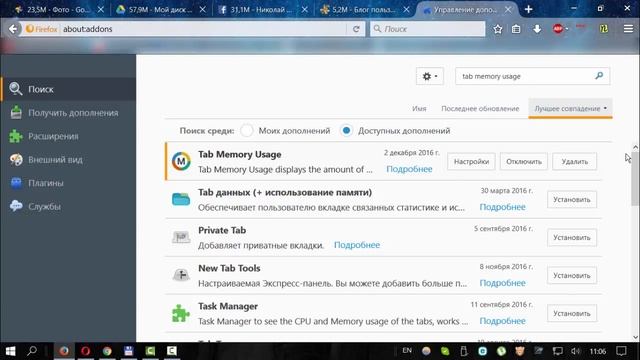This screenshot has width=640, height=360.
Task: Close the 57,9M Мой диск tab
Action: click(x=202, y=9)
